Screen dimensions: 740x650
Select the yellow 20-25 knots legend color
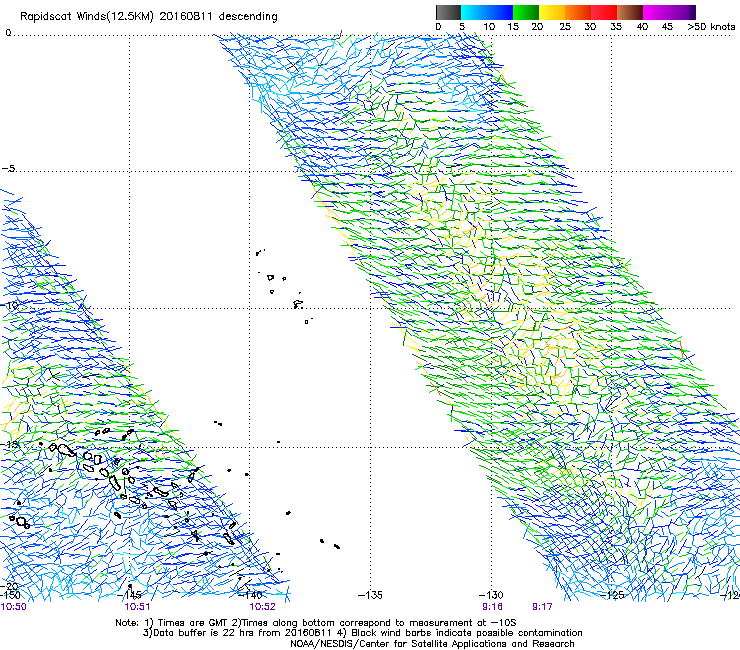coord(552,12)
